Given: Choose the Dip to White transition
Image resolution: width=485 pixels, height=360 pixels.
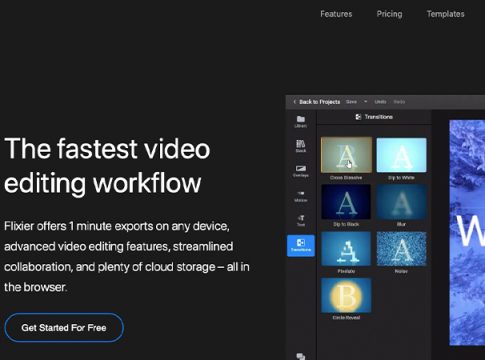Looking at the screenshot, I should [x=401, y=155].
